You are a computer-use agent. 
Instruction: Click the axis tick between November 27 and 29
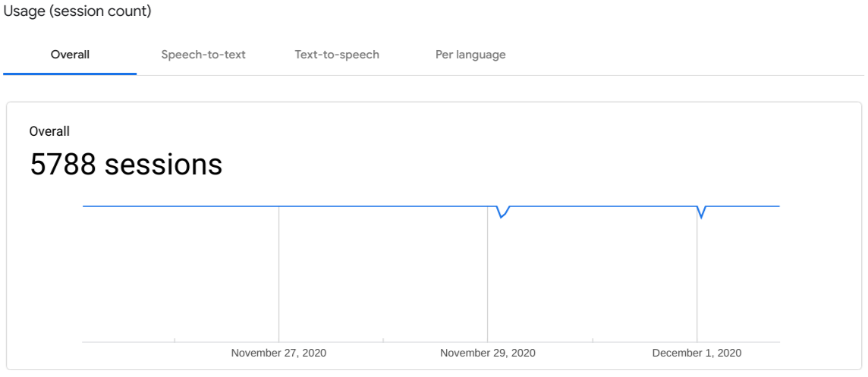[383, 340]
